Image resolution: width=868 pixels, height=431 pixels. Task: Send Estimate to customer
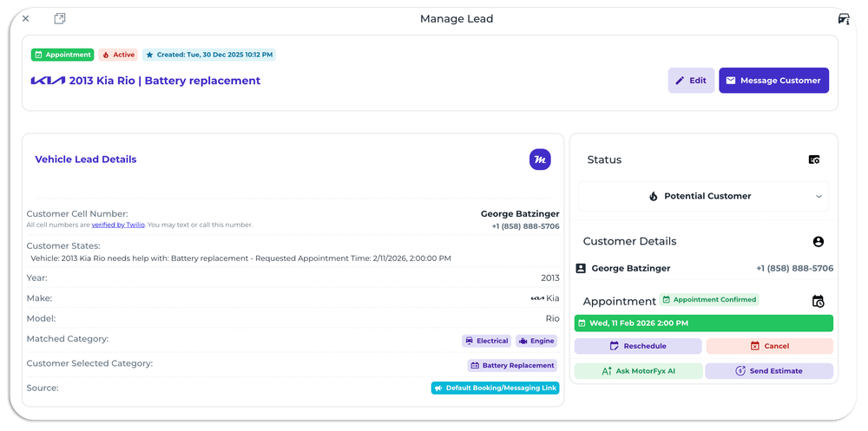[769, 371]
